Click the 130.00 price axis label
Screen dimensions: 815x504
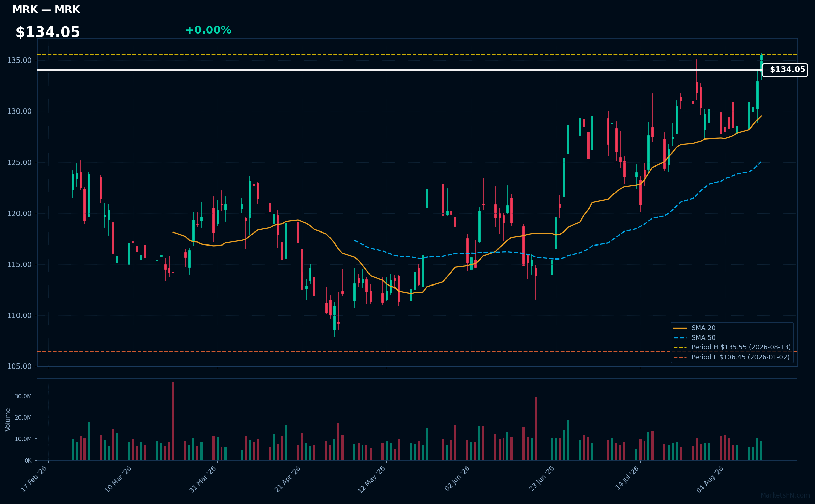click(x=20, y=111)
